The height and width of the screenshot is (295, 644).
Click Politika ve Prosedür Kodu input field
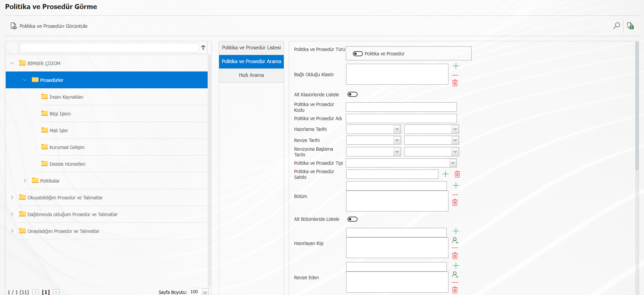pyautogui.click(x=401, y=107)
